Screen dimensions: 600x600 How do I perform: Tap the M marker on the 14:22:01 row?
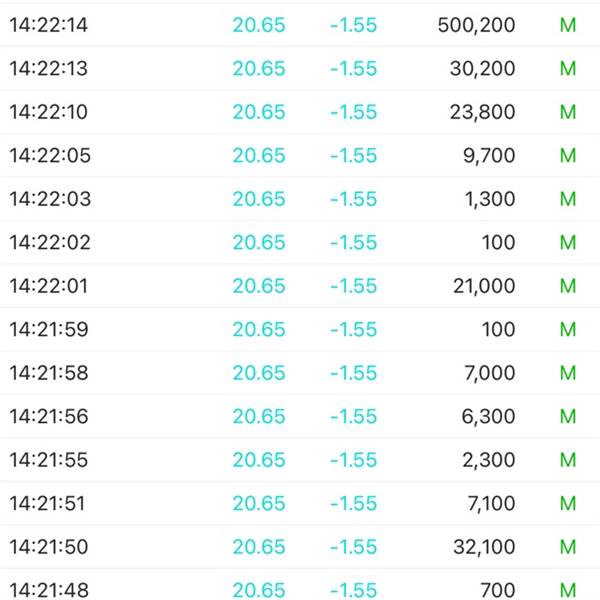coord(568,286)
